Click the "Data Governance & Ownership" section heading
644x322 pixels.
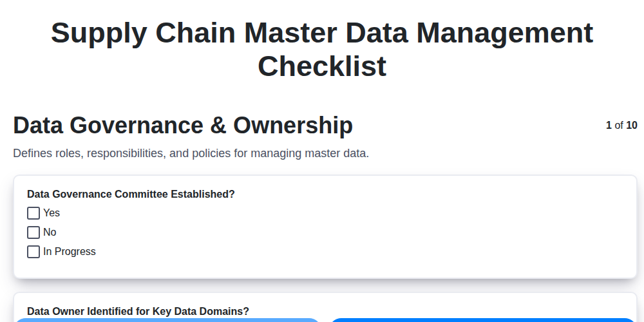(183, 126)
